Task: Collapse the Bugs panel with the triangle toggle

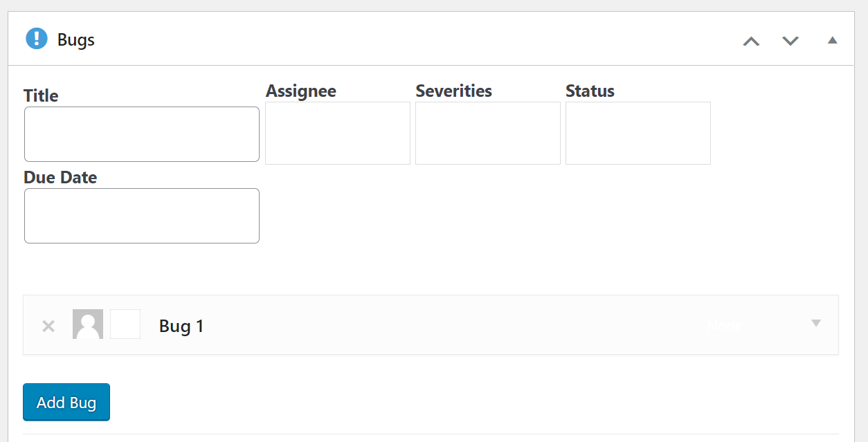Action: [x=832, y=40]
